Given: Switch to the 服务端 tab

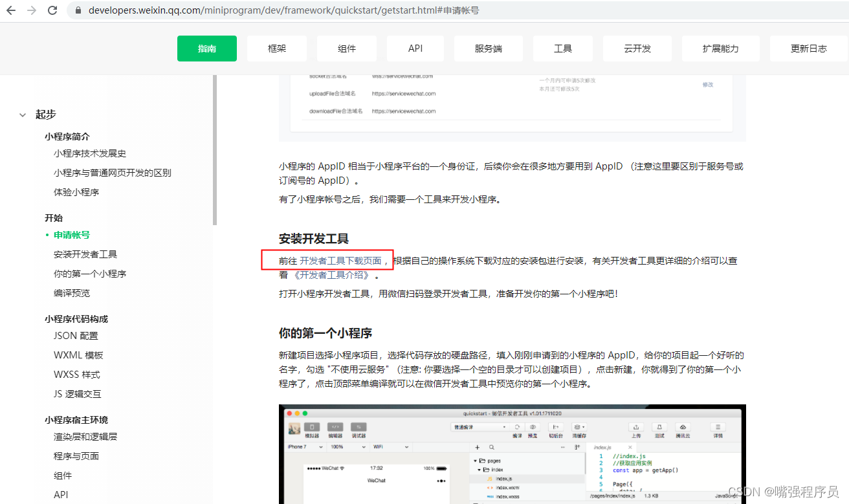Looking at the screenshot, I should click(x=489, y=49).
